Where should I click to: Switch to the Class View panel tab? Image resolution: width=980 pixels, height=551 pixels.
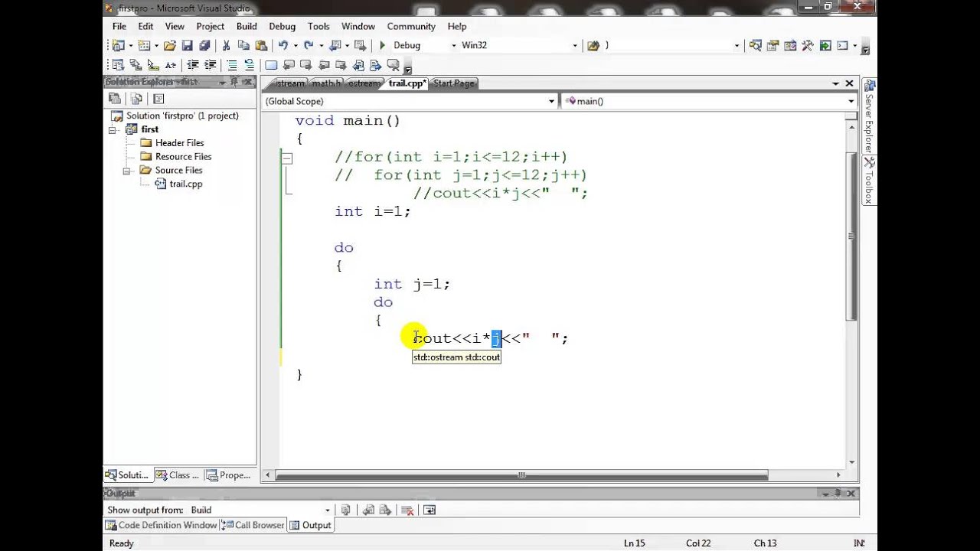pos(178,475)
